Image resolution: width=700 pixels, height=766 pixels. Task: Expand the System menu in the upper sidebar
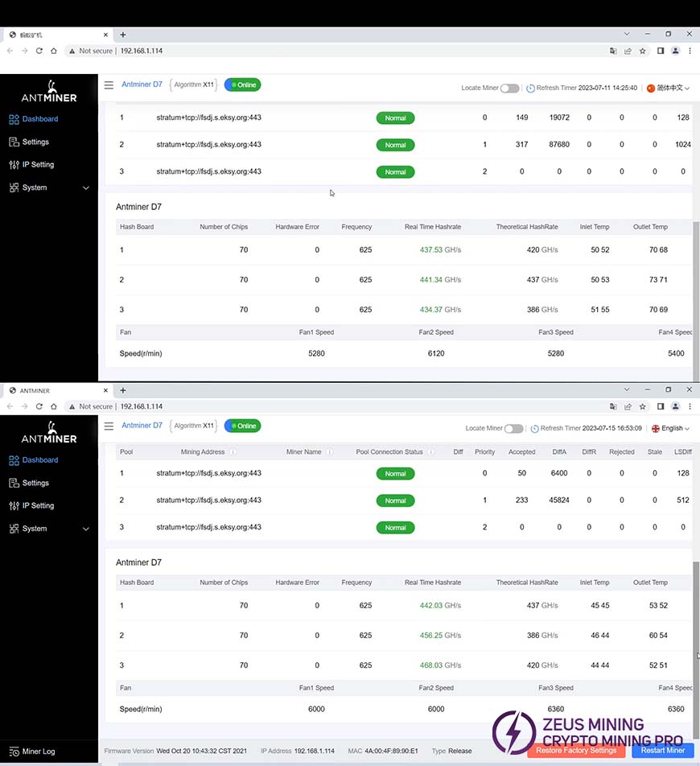coord(48,187)
